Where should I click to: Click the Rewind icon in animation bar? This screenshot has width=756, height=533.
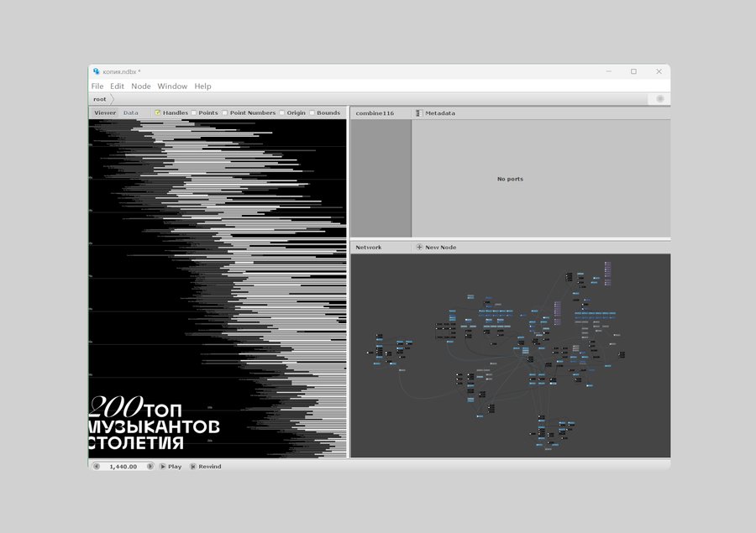tap(192, 467)
